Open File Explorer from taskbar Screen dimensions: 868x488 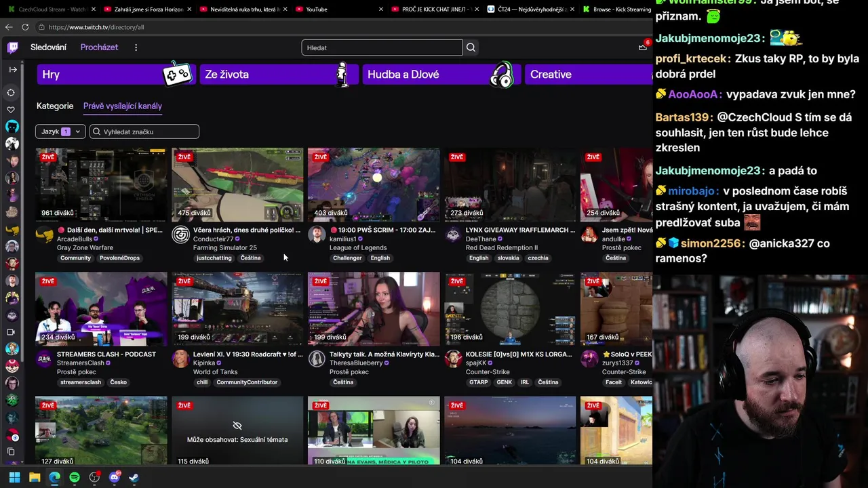click(35, 477)
